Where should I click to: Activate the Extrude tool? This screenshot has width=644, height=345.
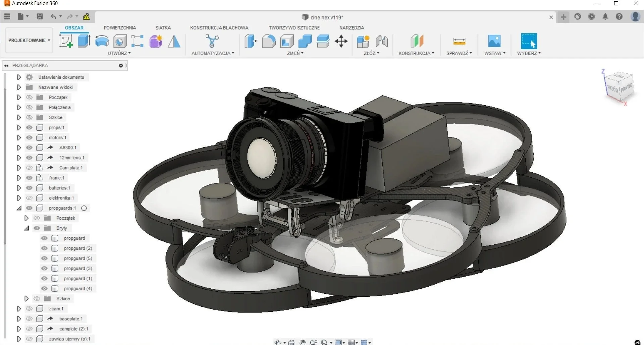(x=84, y=41)
